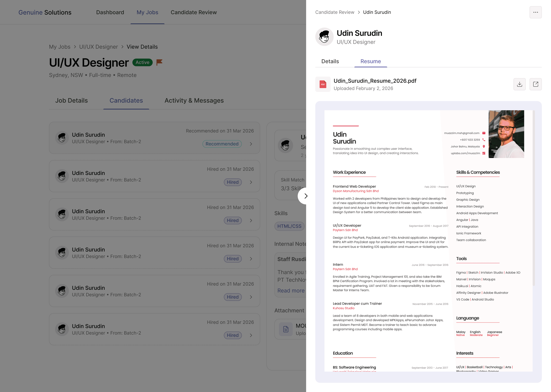Click the email icon in resume preview
551x392 pixels.
(483, 133)
